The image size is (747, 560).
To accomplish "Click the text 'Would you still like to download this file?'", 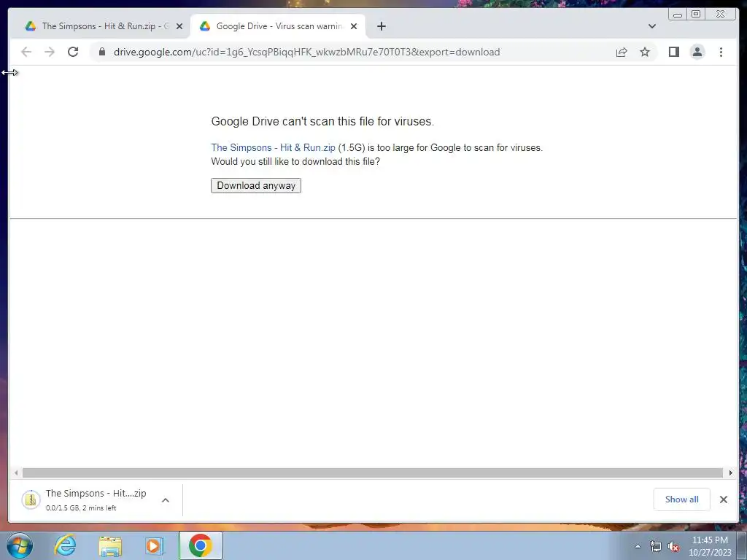I will [x=295, y=161].
